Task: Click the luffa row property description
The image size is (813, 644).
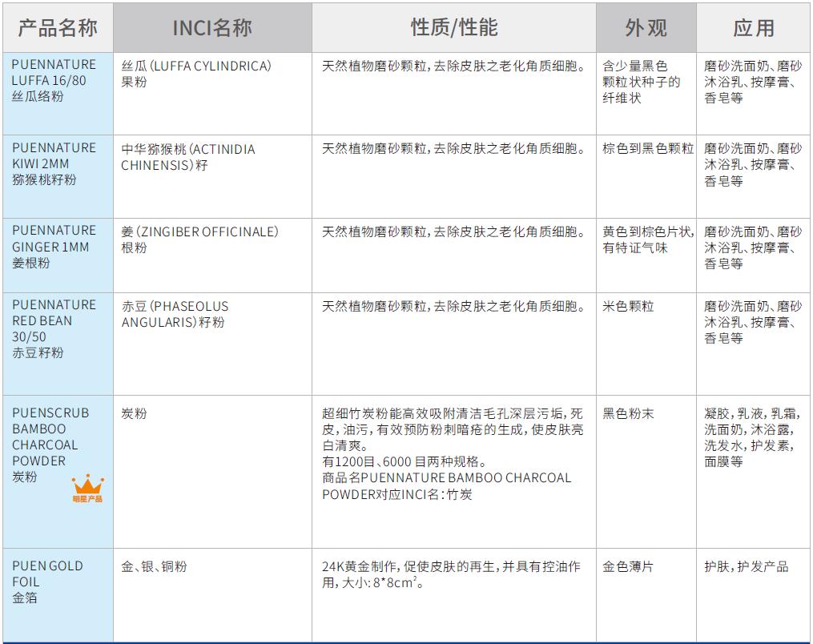Action: 454,66
